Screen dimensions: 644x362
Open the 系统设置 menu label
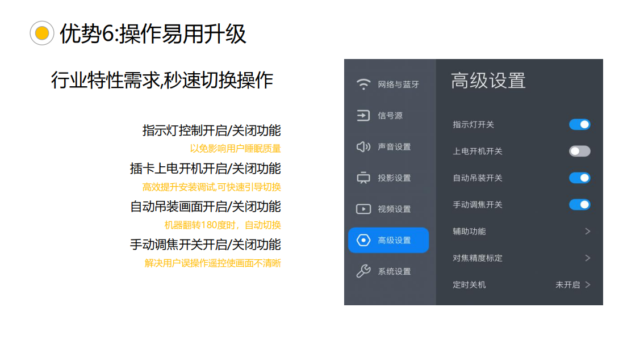click(394, 272)
